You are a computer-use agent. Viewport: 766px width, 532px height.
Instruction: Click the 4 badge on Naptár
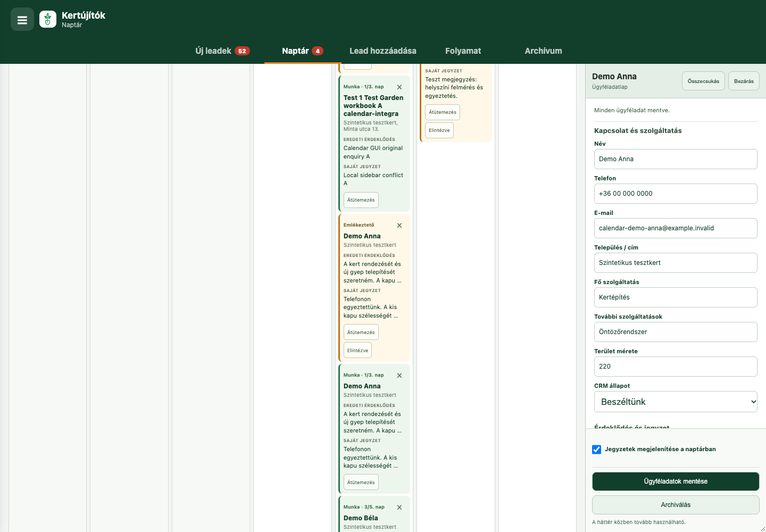coord(318,51)
